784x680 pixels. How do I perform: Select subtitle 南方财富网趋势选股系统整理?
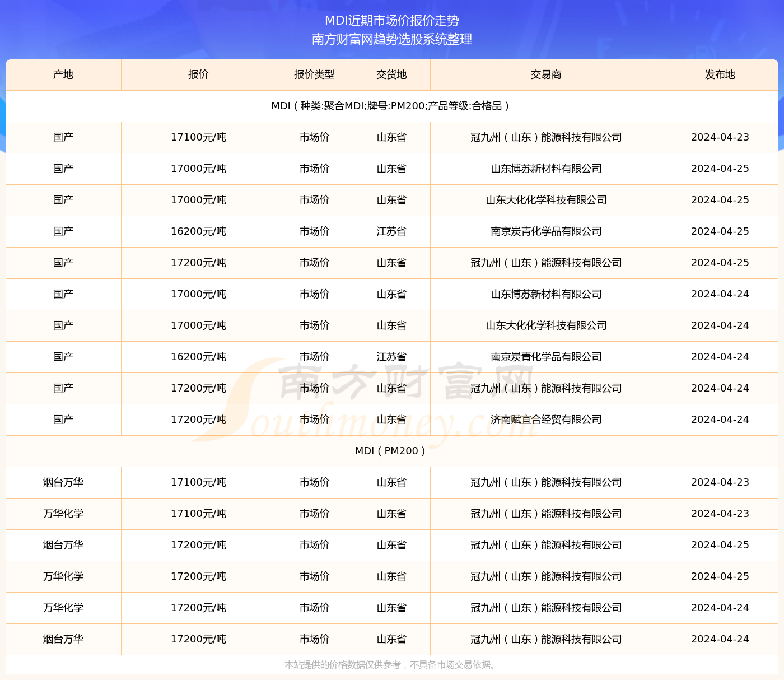coord(392,39)
